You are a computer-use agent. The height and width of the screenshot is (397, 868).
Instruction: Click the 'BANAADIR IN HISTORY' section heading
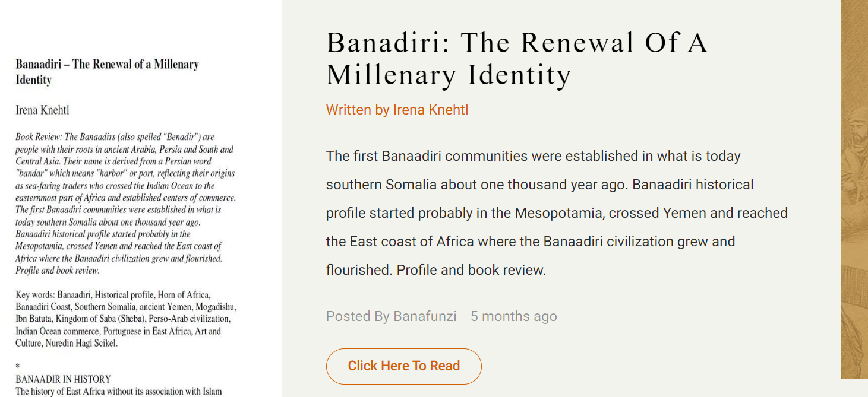coord(63,379)
